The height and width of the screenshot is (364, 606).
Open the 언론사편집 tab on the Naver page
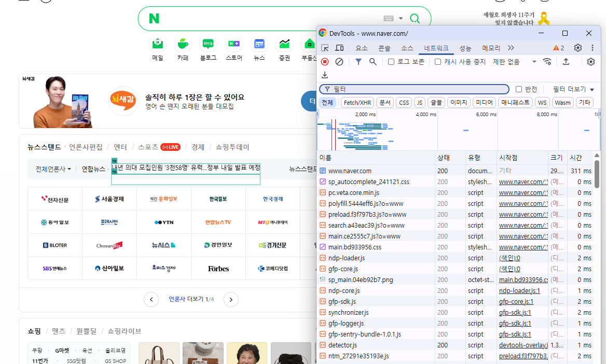click(86, 147)
